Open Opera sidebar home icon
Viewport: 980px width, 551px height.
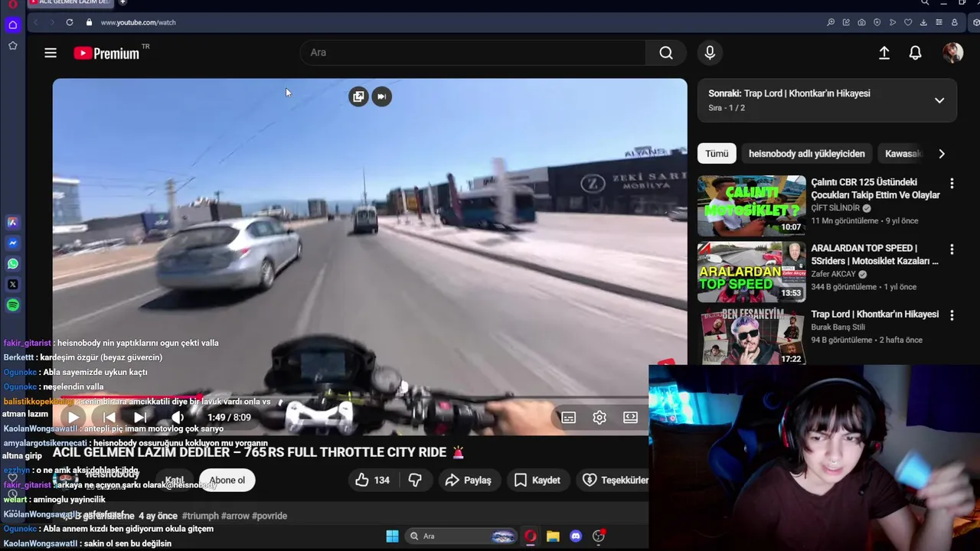[x=13, y=24]
